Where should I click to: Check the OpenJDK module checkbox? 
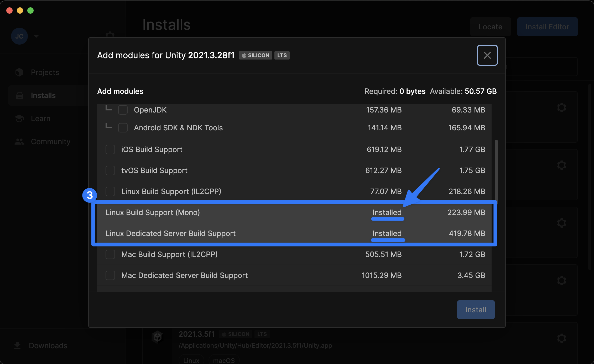click(x=123, y=110)
